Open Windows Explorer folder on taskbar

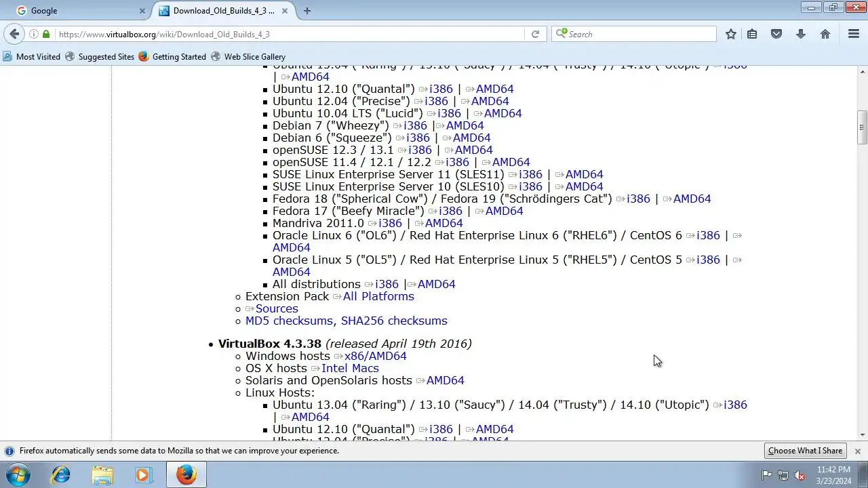pyautogui.click(x=102, y=475)
